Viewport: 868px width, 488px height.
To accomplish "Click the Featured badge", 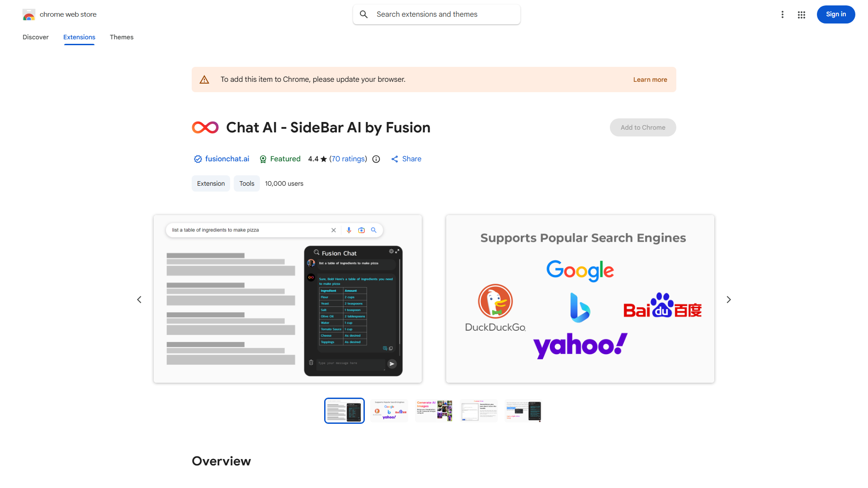I will click(x=279, y=159).
